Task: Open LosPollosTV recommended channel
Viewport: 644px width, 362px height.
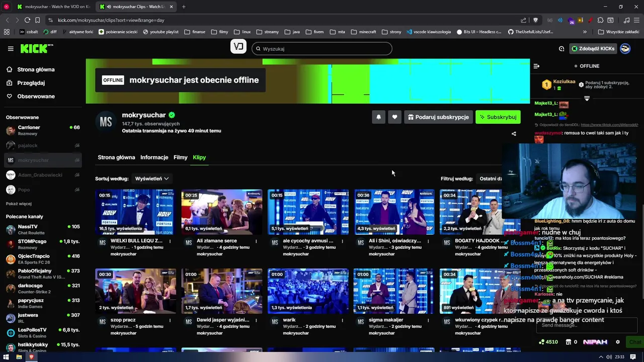Action: tap(43, 333)
